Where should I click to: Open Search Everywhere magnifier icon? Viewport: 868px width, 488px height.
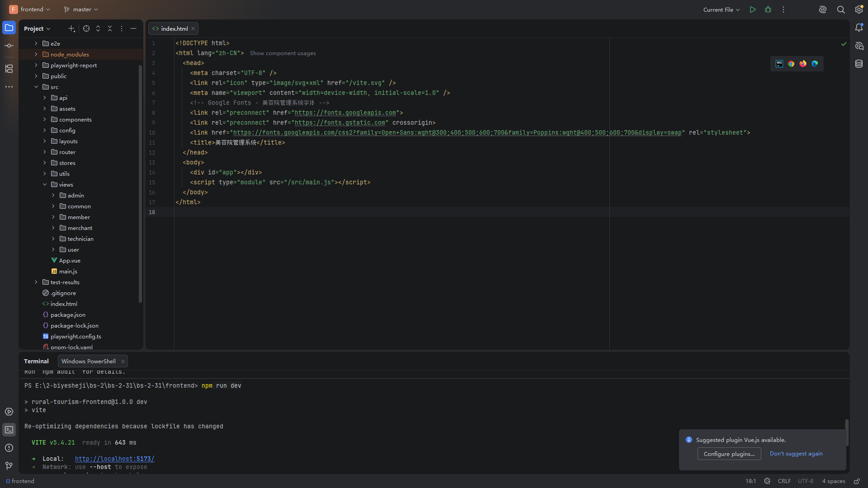(x=841, y=9)
